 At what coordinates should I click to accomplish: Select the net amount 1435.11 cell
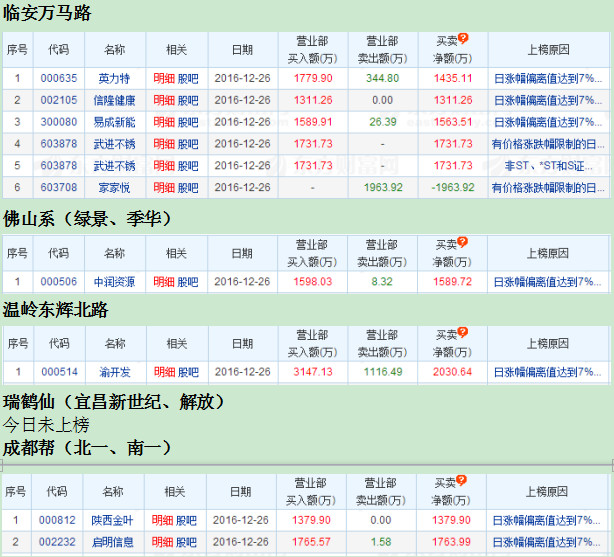(453, 78)
